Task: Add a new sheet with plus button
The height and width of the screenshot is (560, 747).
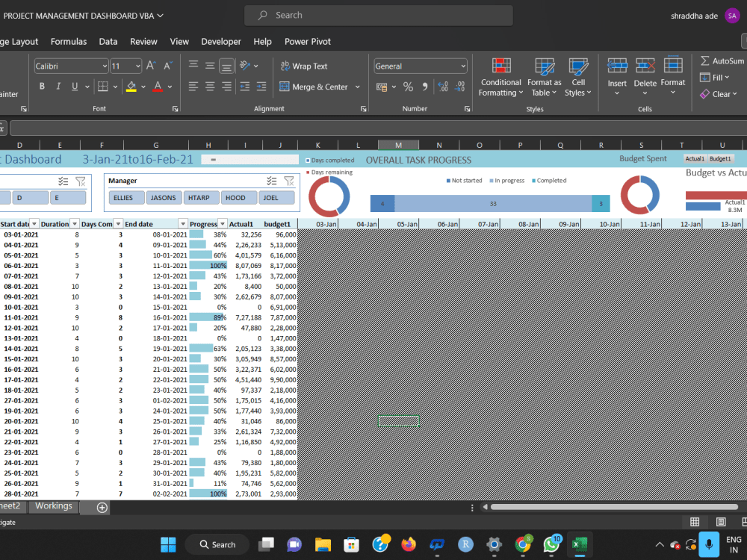Action: tap(102, 508)
